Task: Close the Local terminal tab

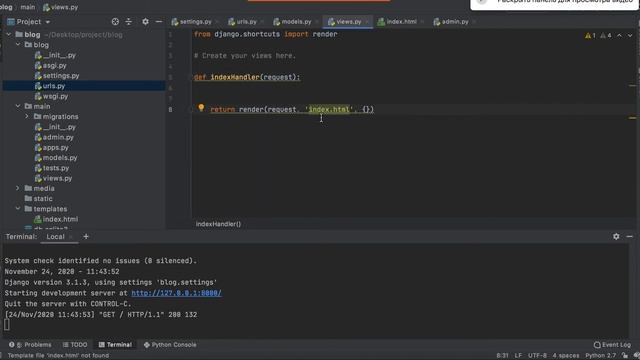Action: pos(71,237)
